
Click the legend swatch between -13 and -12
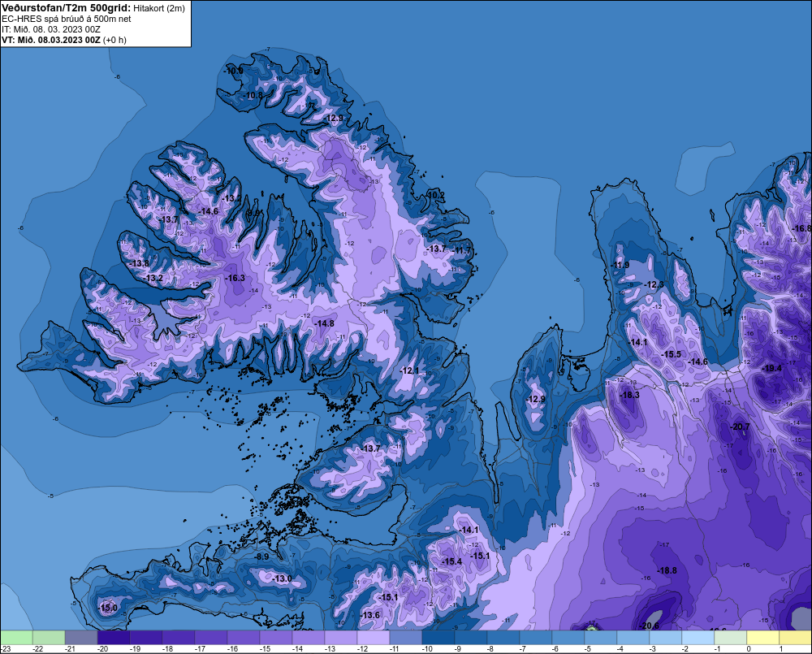point(341,638)
